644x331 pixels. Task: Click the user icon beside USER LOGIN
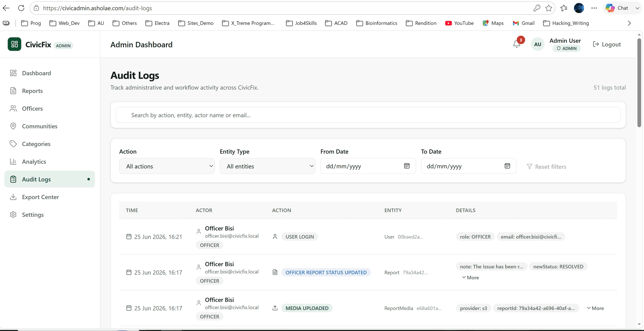click(x=275, y=237)
